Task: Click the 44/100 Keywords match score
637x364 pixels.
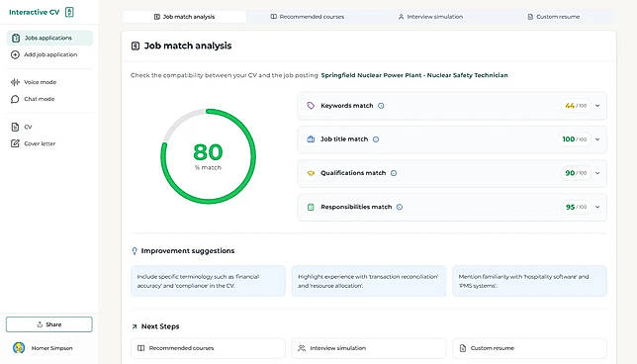Action: (x=576, y=106)
